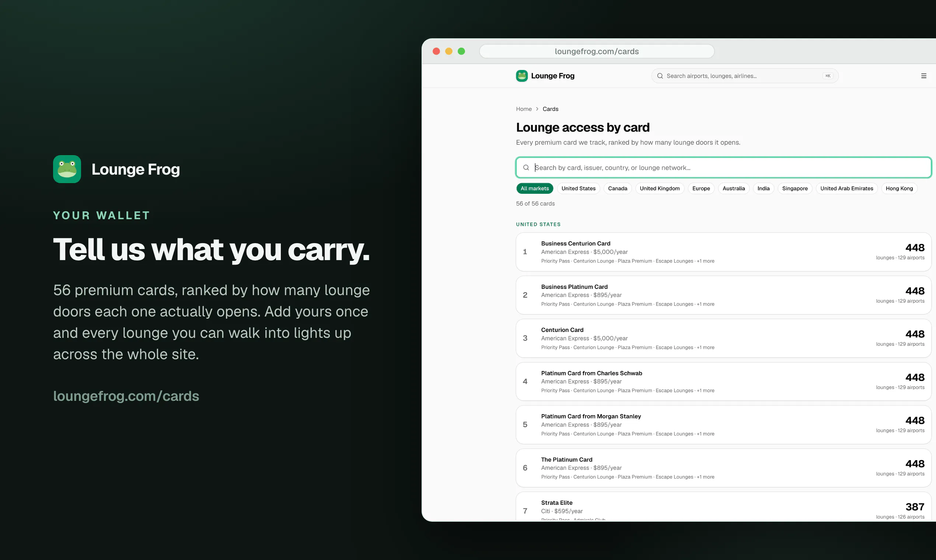Viewport: 936px width, 560px height.
Task: Open the hamburger menu icon
Action: [923, 76]
